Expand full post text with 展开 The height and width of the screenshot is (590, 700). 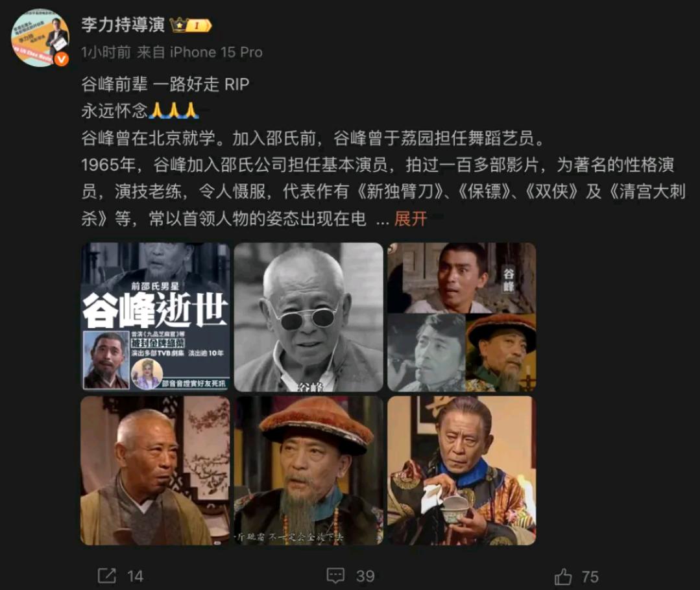[410, 218]
